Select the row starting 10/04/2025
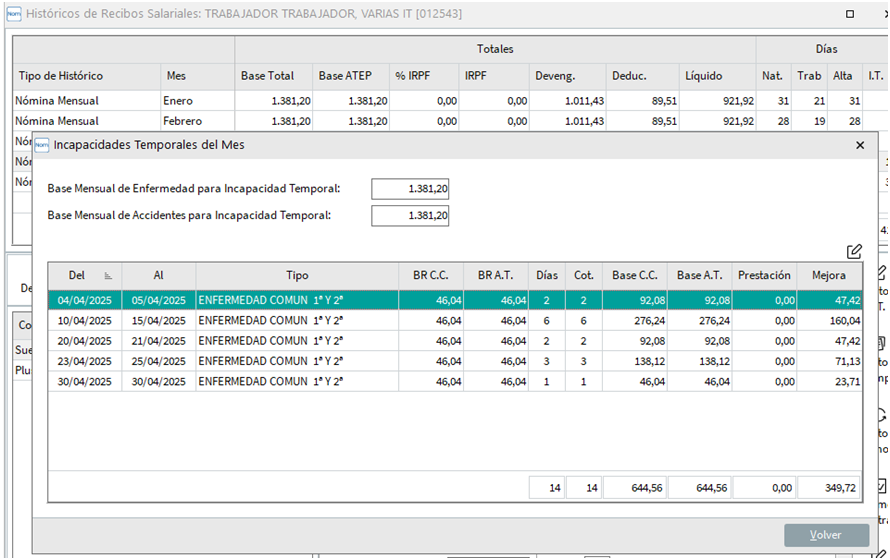This screenshot has height=560, width=890. (x=300, y=321)
